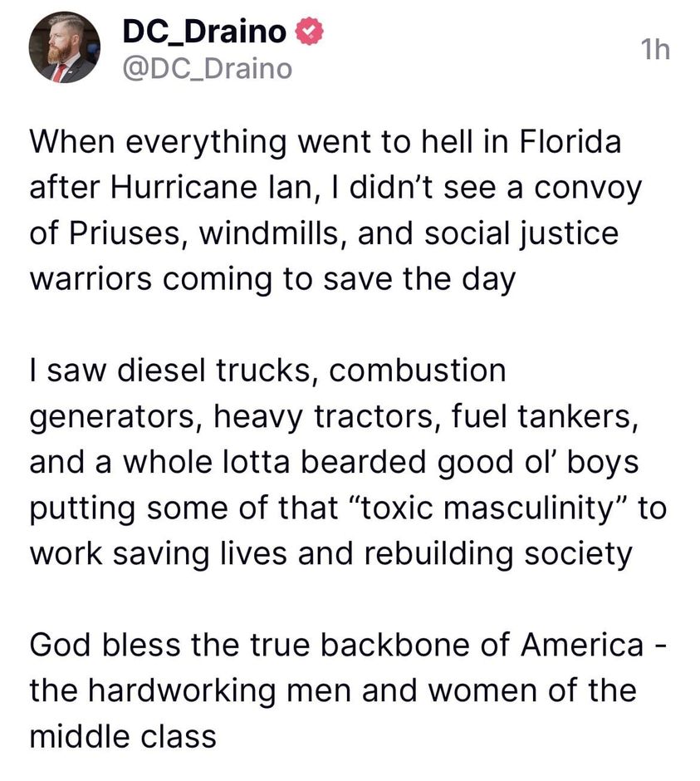
Task: Click the last paragraph starting "God bless"
Action: click(332, 690)
